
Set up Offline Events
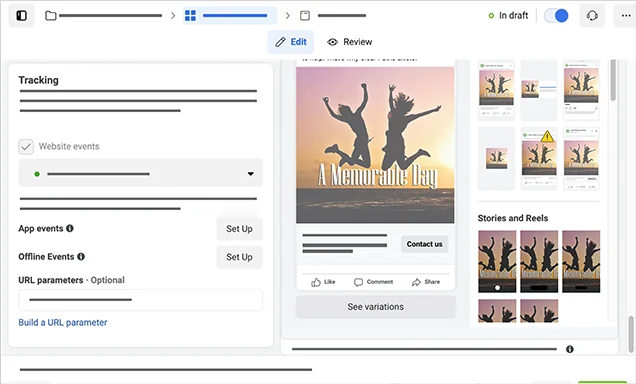click(x=239, y=257)
